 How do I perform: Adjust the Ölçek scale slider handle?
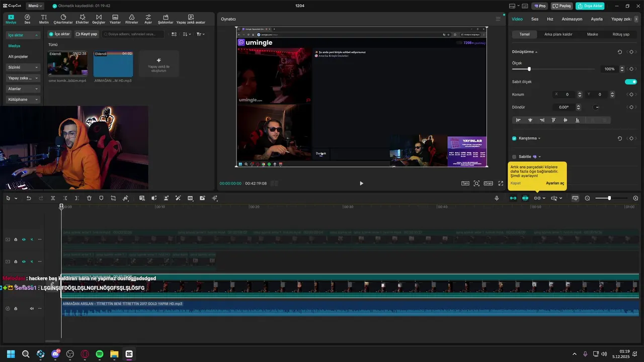(529, 69)
